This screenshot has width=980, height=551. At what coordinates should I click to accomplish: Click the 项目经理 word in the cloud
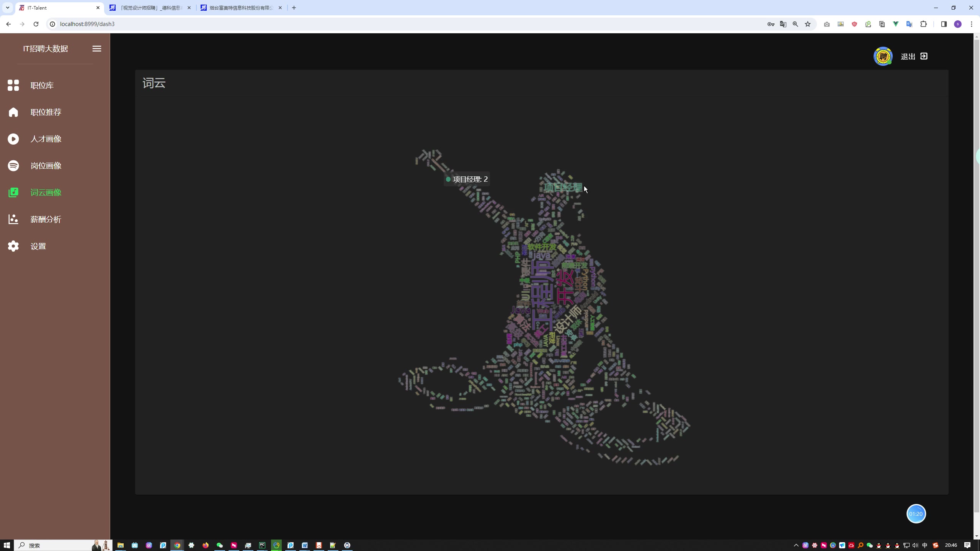pos(563,187)
